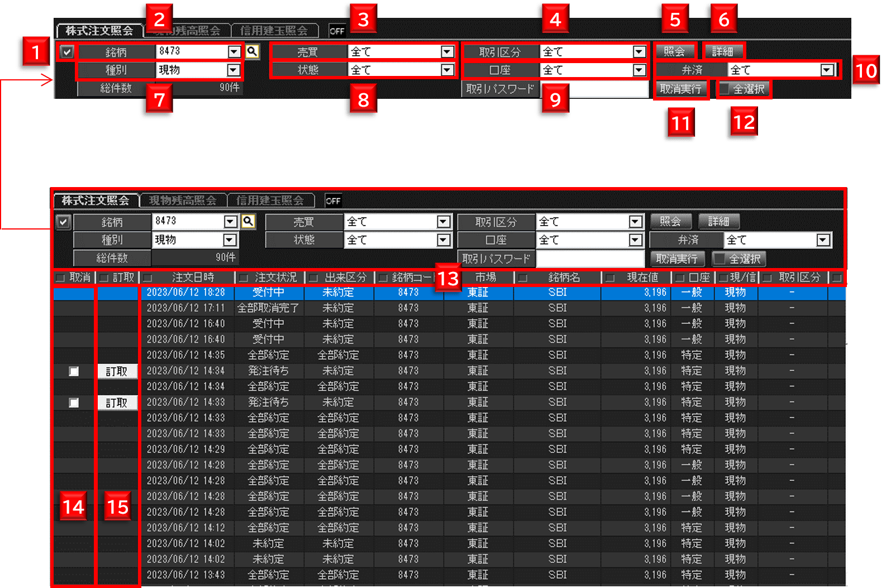Uncheck the checkbox beside 銘柄 in the lower window
Image resolution: width=891 pixels, height=588 pixels.
point(63,222)
